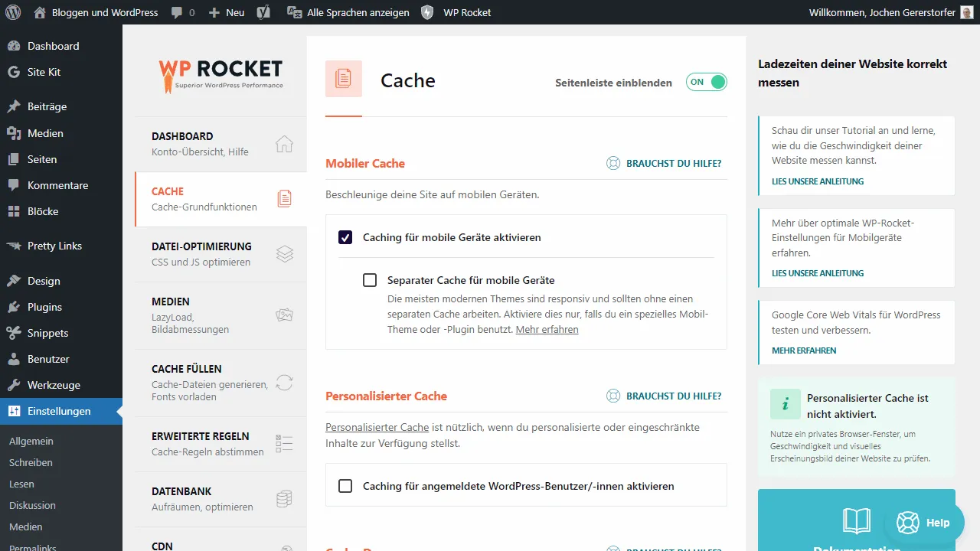Click the refresh icon for Cache füllen
980x551 pixels.
point(284,383)
